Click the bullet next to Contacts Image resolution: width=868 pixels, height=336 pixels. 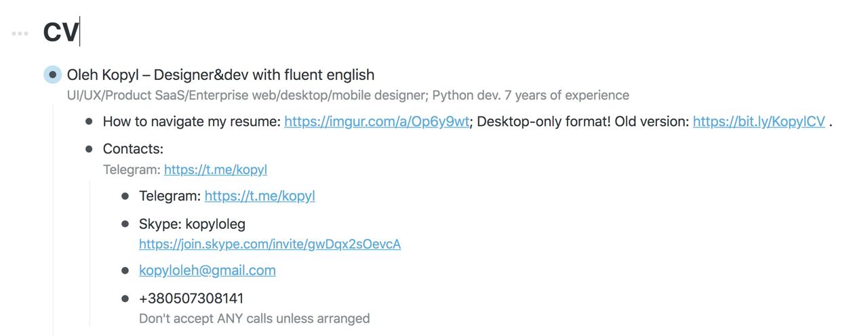tap(89, 149)
